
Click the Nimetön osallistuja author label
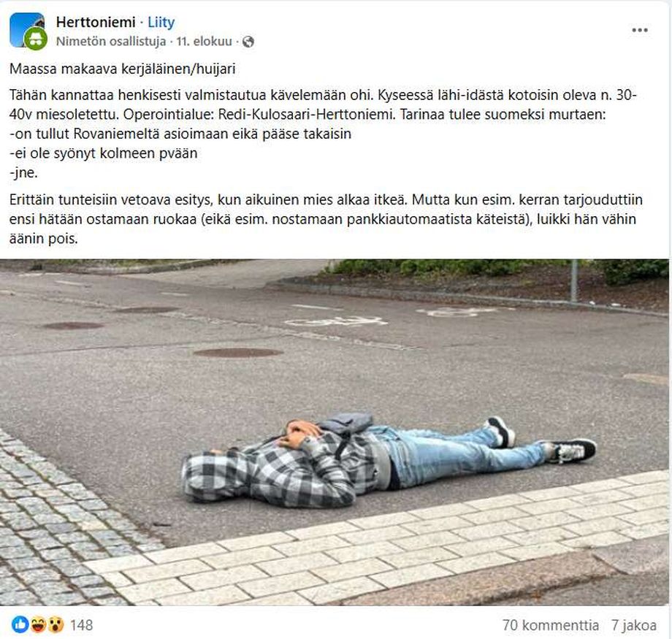click(111, 42)
